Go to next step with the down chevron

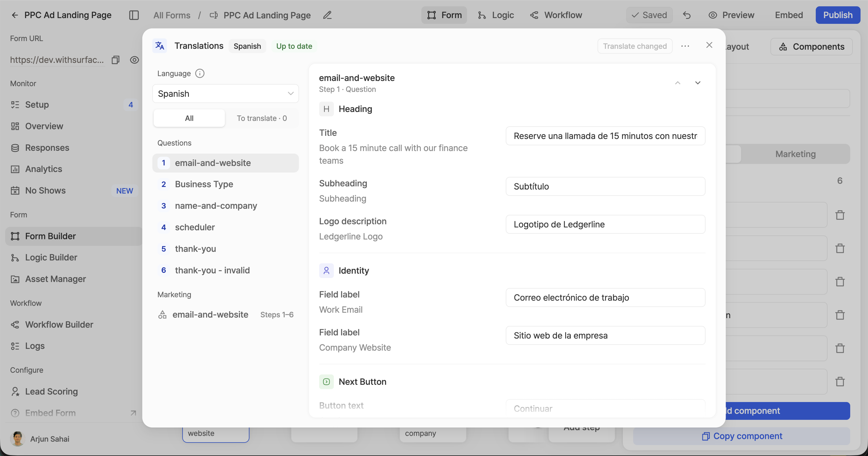click(698, 83)
